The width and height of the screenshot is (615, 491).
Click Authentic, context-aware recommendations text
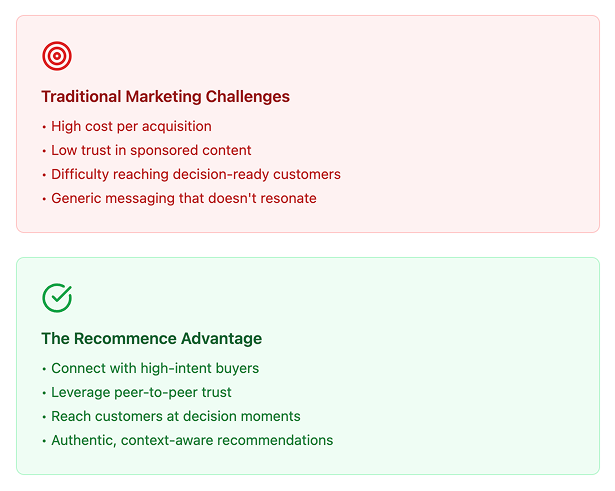pos(192,440)
